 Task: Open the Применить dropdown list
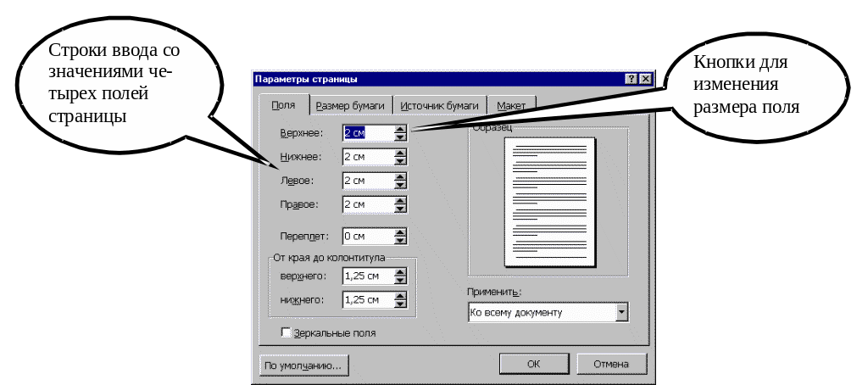pyautogui.click(x=622, y=313)
